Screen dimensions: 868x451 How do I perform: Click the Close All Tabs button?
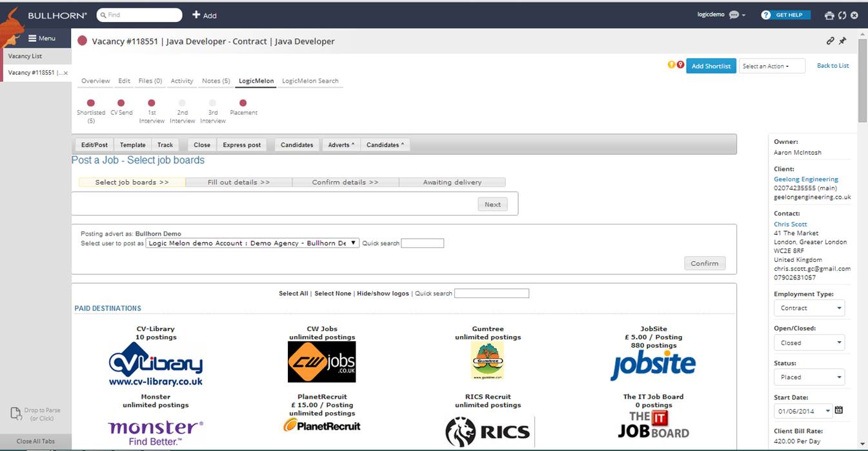tap(35, 441)
